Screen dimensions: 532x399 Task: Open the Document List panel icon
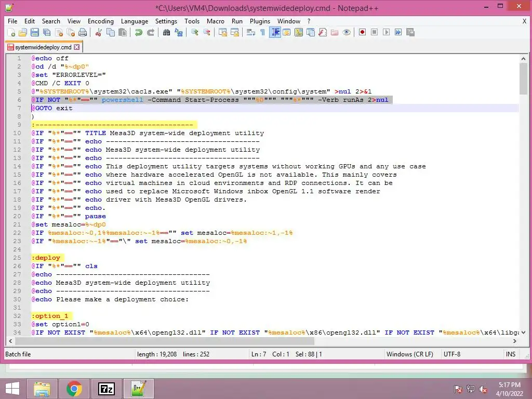pos(311,32)
